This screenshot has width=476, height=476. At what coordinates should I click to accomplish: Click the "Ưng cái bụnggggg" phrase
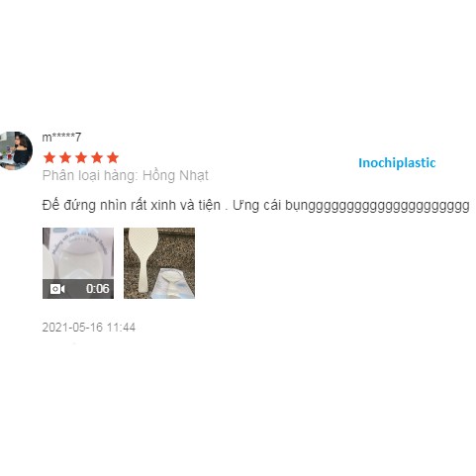tap(351, 205)
